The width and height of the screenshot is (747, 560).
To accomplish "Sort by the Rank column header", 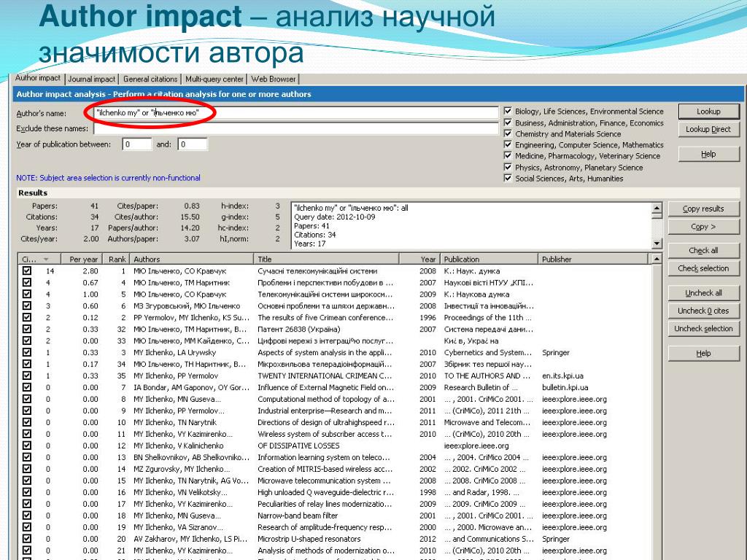I will 116,260.
